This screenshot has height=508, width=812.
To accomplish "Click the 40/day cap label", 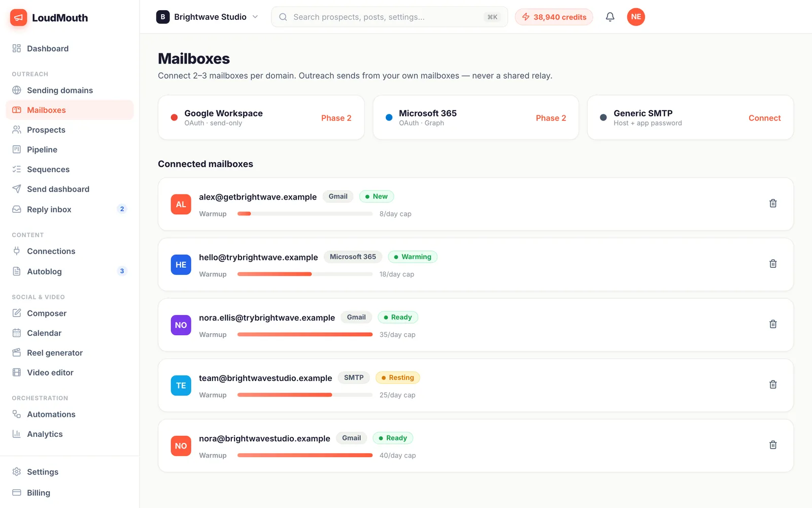I will (x=397, y=456).
